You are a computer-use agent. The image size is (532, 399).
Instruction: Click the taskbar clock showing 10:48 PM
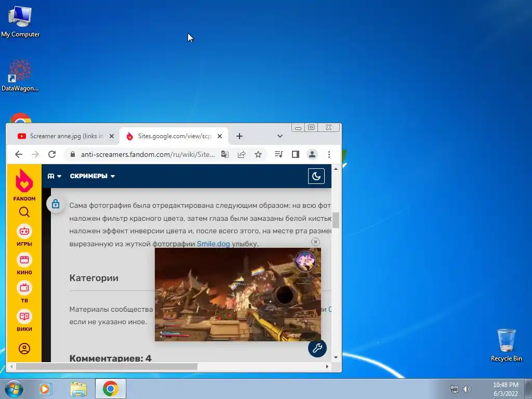point(506,389)
